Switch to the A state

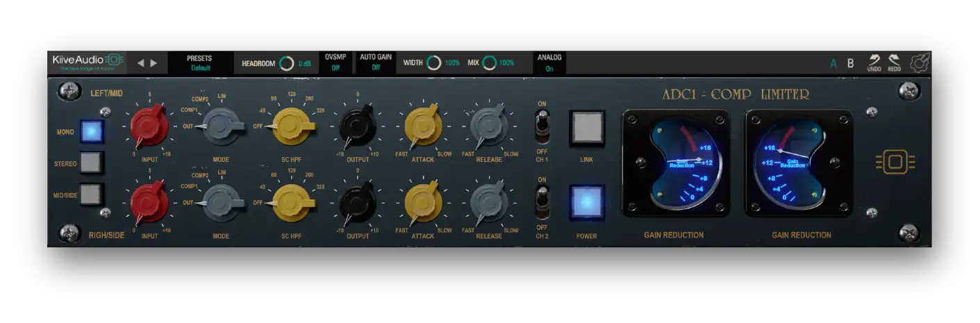click(833, 63)
